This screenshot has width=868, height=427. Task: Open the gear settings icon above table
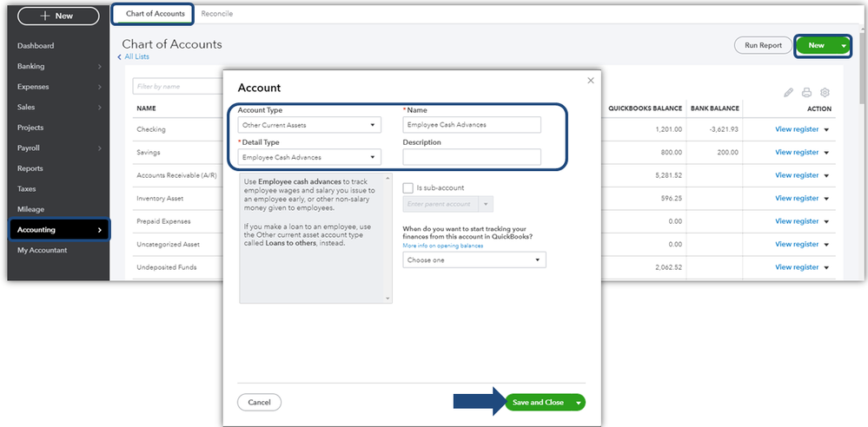825,92
